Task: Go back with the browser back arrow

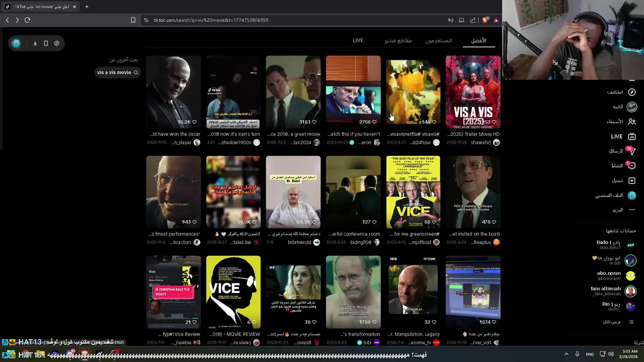Action: click(7, 20)
